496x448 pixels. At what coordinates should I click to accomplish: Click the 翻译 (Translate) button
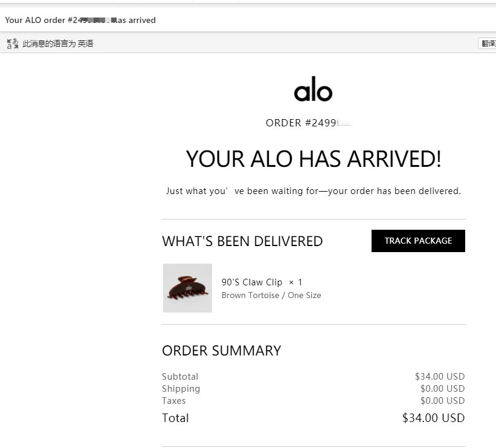(489, 43)
